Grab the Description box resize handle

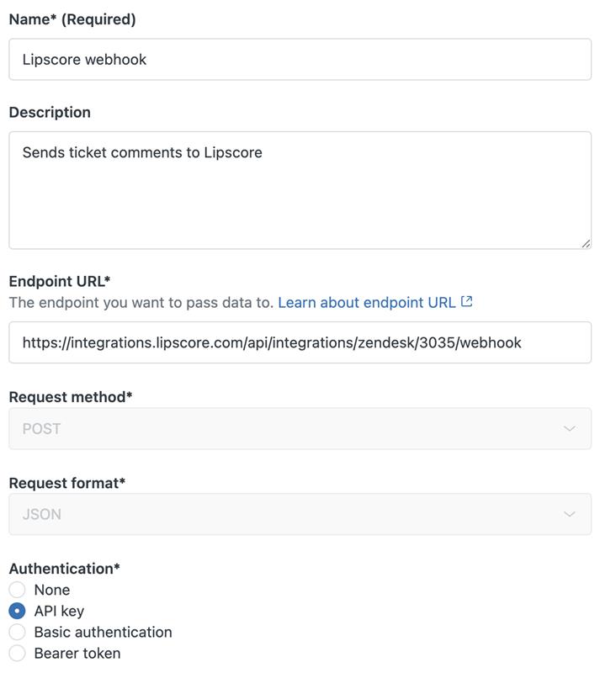click(586, 243)
